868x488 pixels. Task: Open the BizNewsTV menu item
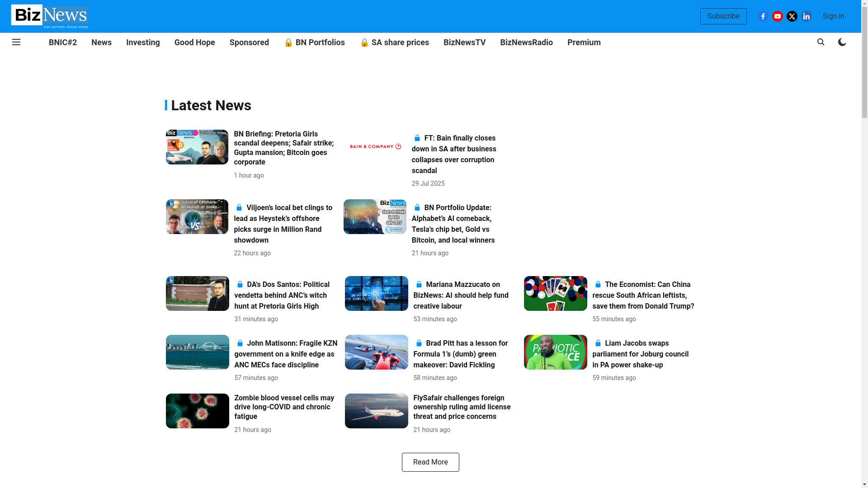(x=464, y=42)
